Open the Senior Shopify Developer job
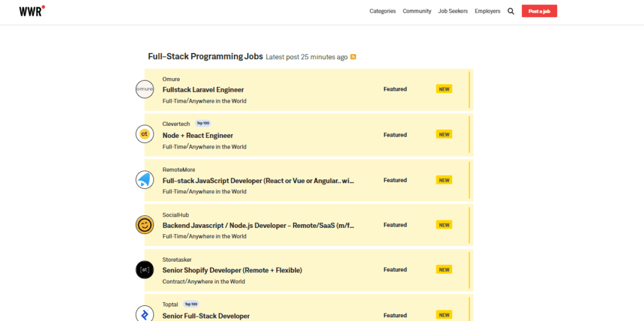This screenshot has width=644, height=321. (x=232, y=270)
